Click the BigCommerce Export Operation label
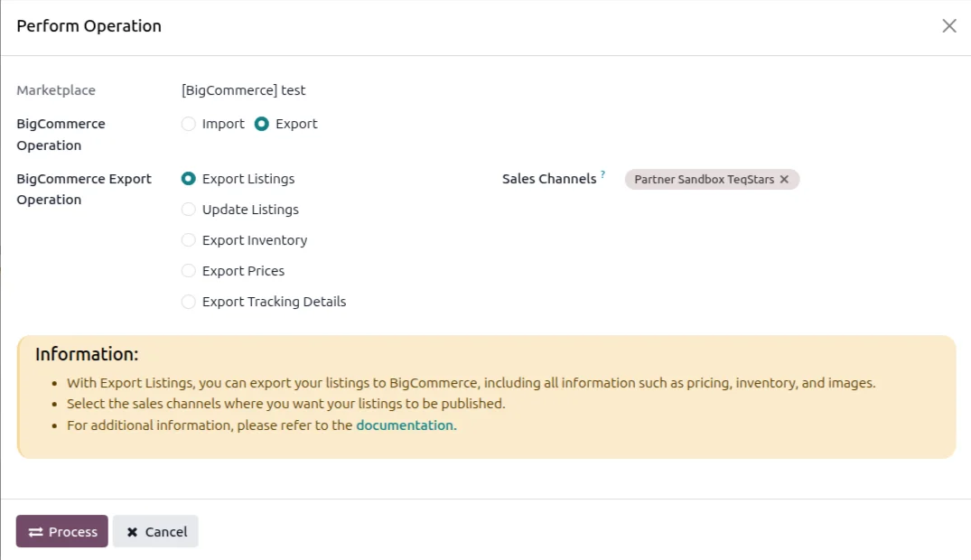The image size is (971, 560). point(84,190)
